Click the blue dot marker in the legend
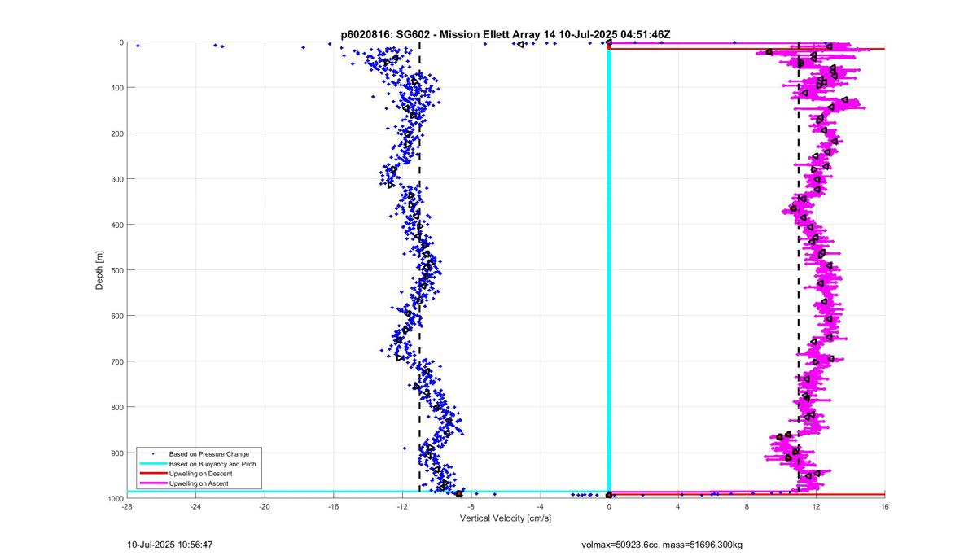The image size is (977, 560). (x=151, y=453)
